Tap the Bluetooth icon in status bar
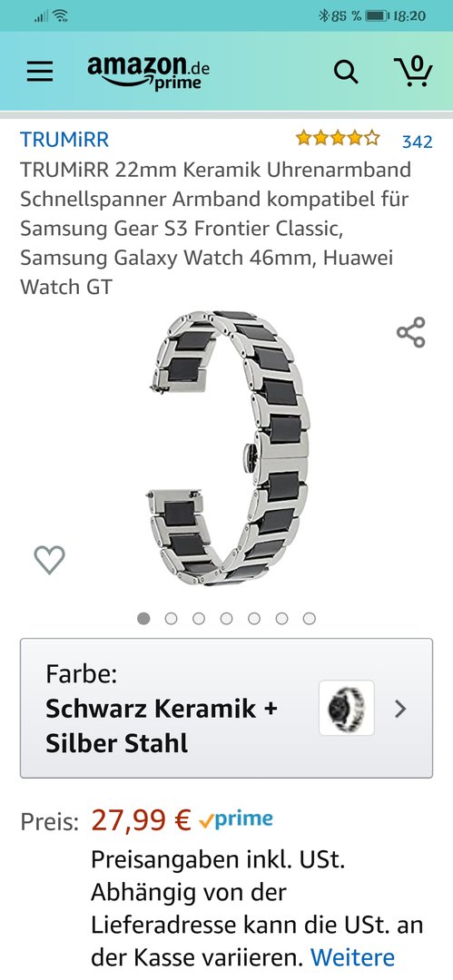The image size is (453, 980). pyautogui.click(x=323, y=15)
